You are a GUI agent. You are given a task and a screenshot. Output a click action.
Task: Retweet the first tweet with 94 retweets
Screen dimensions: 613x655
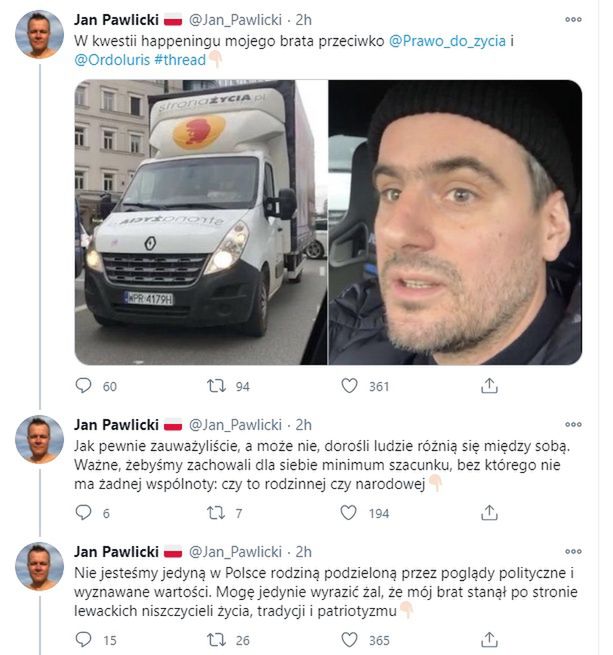tap(214, 385)
